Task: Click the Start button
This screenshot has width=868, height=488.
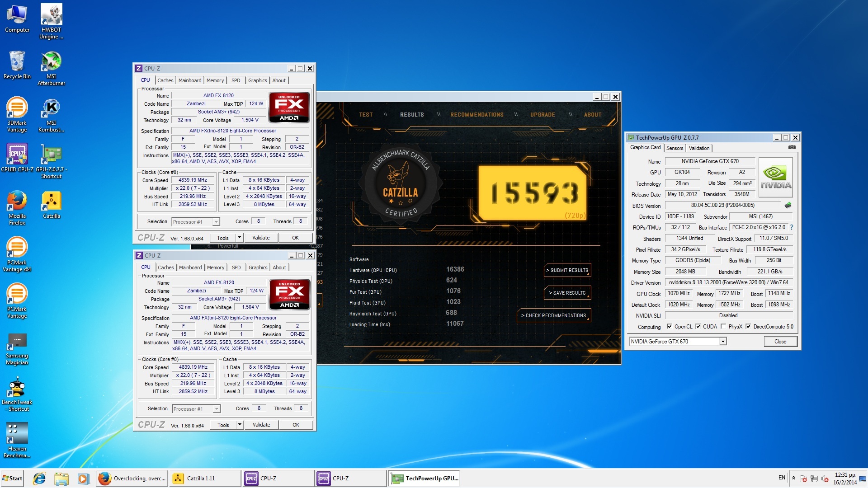Action: 12,479
